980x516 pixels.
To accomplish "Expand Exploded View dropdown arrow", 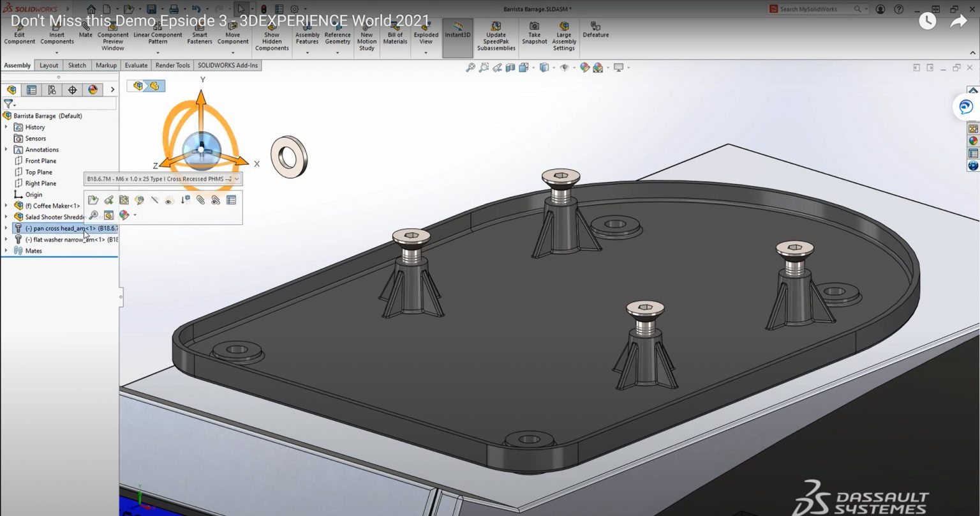I will tap(426, 53).
